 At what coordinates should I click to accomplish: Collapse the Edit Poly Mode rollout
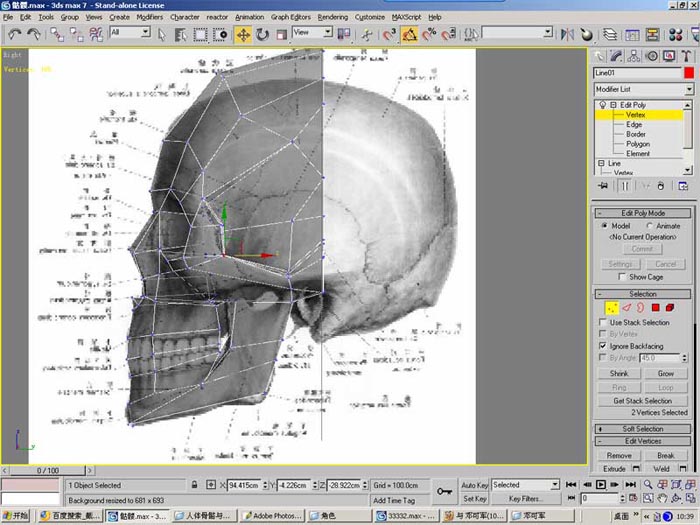click(x=643, y=213)
